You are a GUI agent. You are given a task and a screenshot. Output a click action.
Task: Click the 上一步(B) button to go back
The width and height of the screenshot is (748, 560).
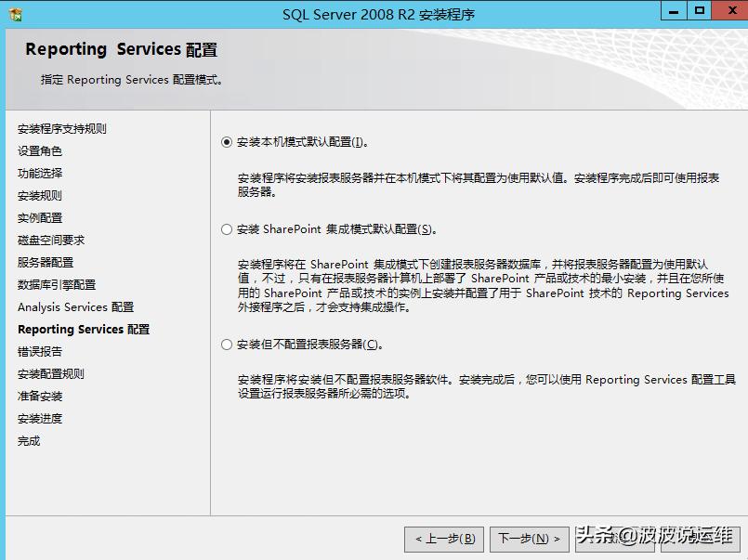click(x=441, y=539)
